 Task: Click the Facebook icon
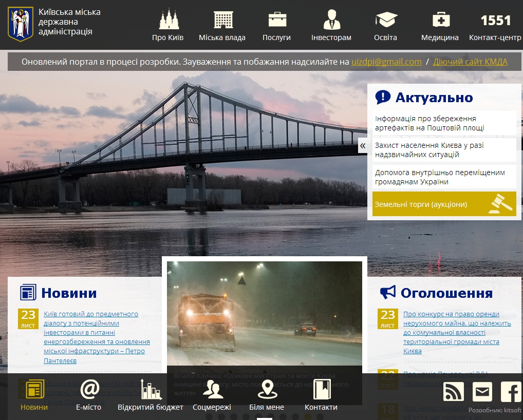point(511,392)
